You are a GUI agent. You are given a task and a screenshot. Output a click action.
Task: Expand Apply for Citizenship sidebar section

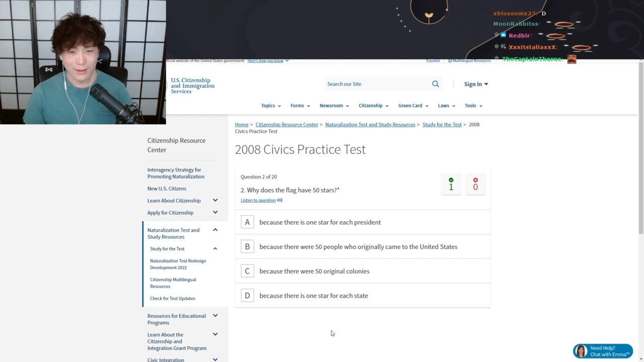click(215, 213)
